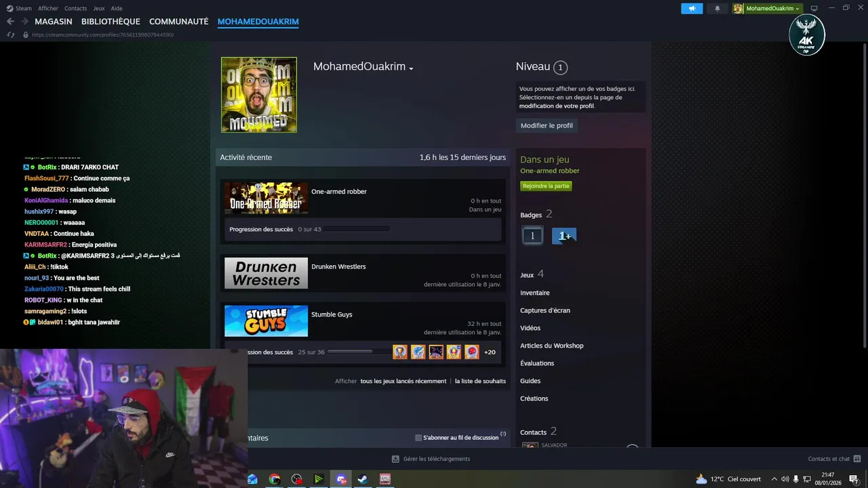Click 'la liste de souhaits' link
This screenshot has width=868, height=488.
[480, 381]
